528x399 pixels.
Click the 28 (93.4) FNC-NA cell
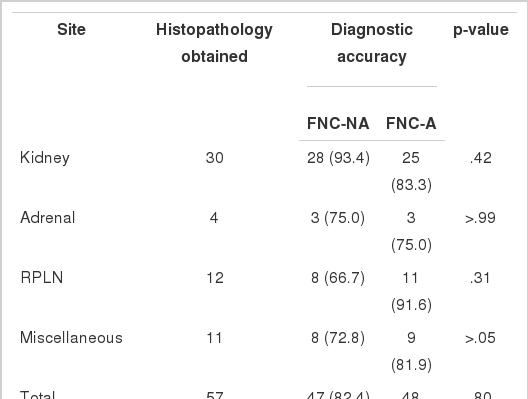click(338, 158)
